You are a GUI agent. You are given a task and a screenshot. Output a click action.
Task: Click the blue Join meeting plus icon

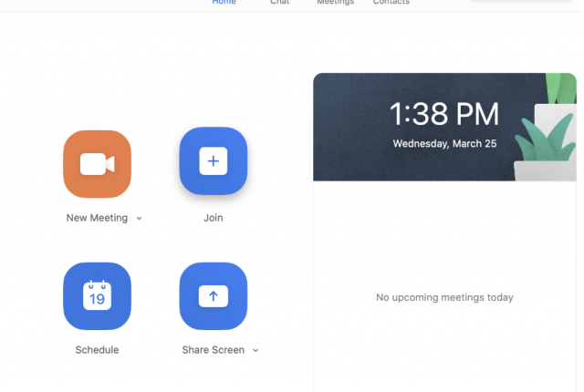click(214, 161)
